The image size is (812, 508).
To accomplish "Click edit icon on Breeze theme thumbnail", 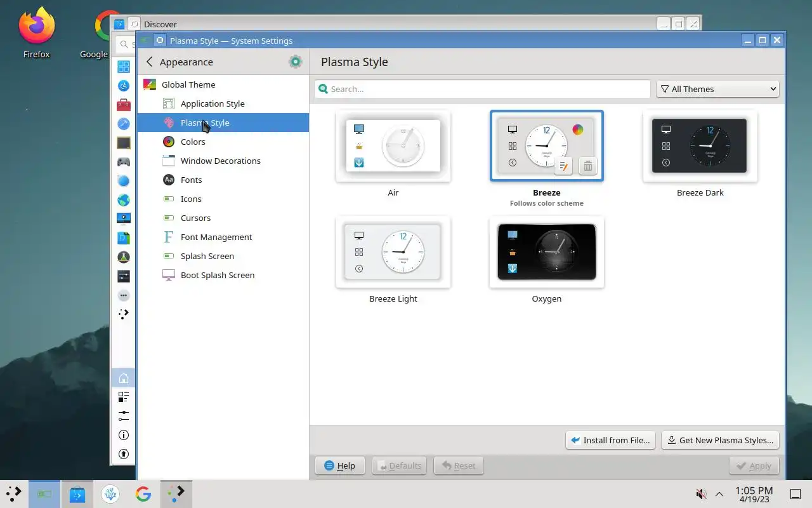I will click(563, 166).
